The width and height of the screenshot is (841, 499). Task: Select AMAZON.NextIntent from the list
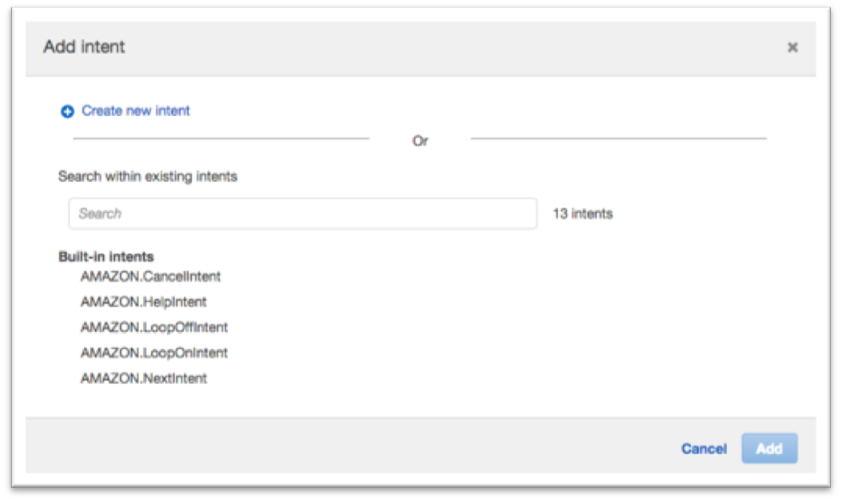(x=144, y=378)
